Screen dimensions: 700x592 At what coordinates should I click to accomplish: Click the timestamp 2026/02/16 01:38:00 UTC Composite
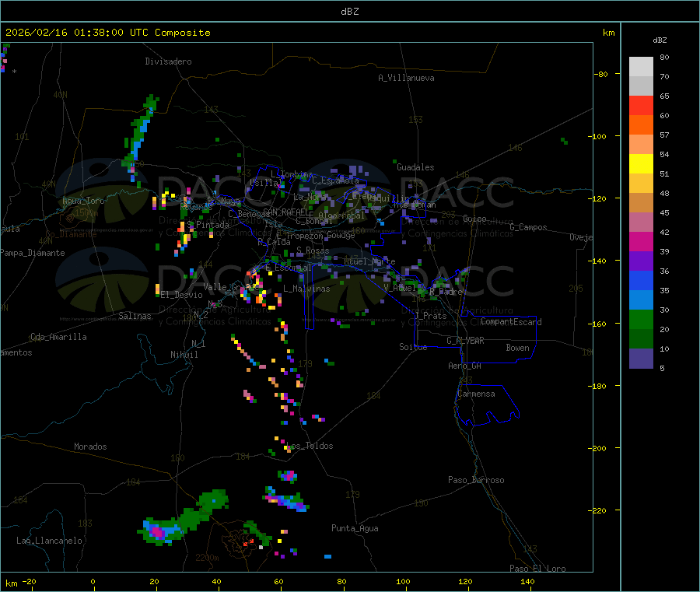click(x=107, y=33)
